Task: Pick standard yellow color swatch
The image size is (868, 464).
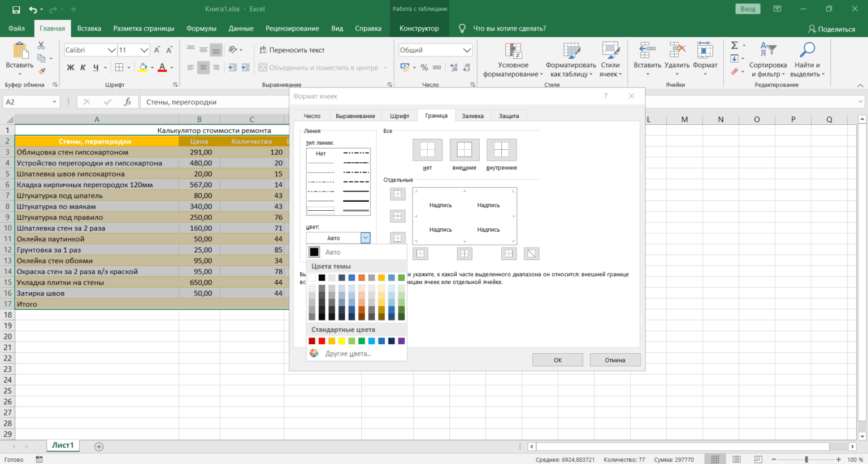Action: coord(342,341)
